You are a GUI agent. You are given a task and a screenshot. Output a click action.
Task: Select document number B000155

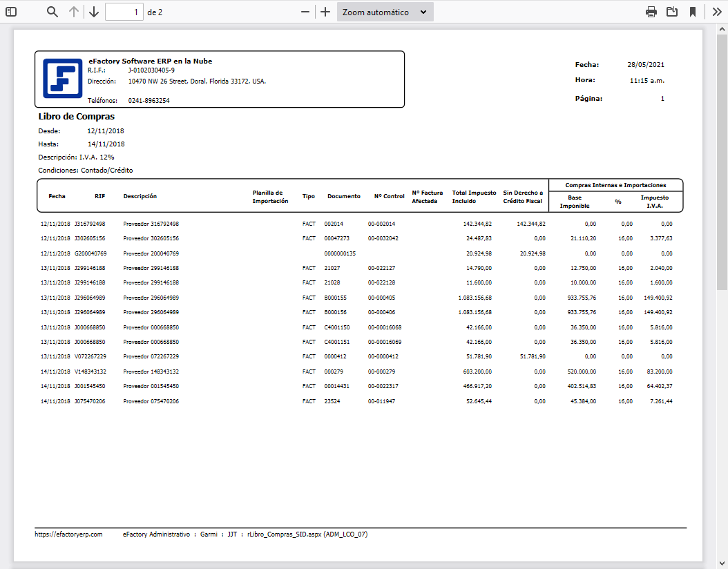click(335, 298)
